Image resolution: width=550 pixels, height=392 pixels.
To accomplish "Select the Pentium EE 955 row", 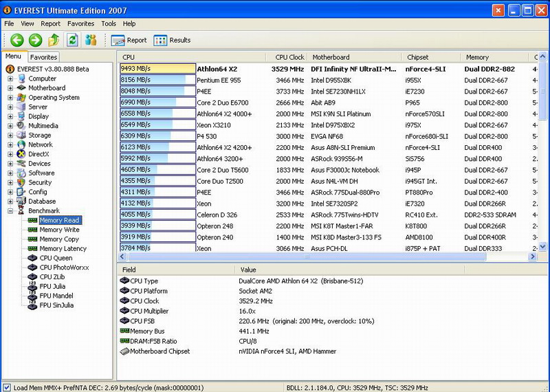I will (x=328, y=80).
